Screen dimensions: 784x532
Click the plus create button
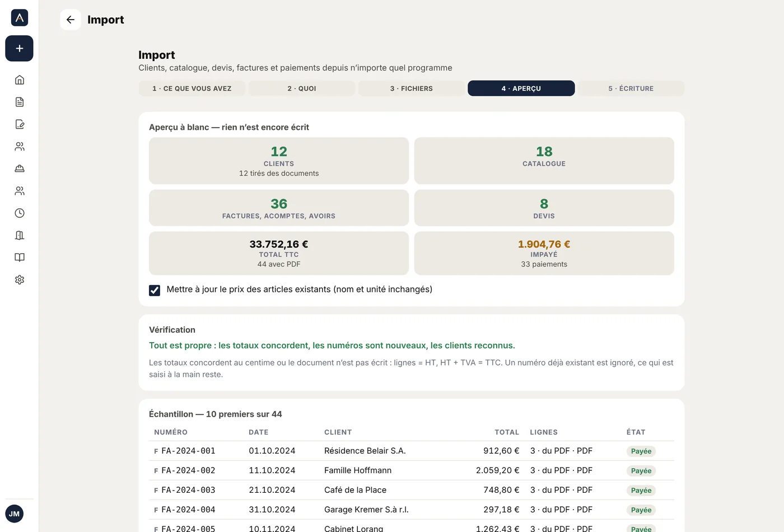20,49
